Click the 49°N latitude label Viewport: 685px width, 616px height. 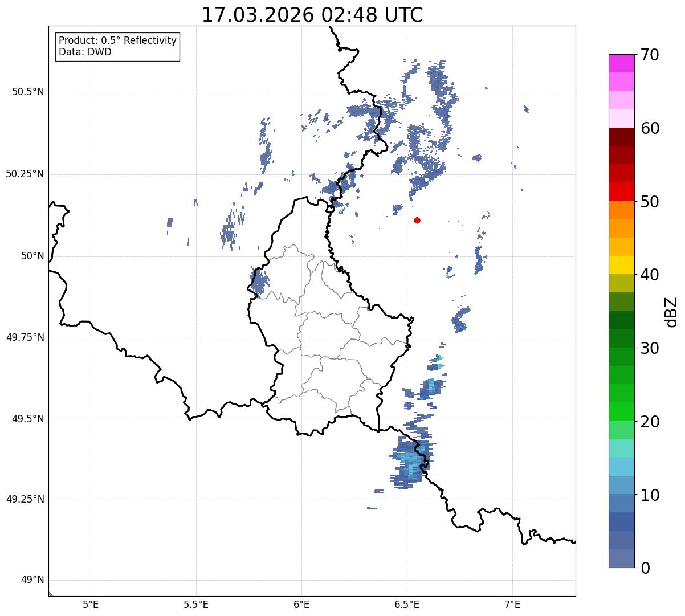point(32,580)
